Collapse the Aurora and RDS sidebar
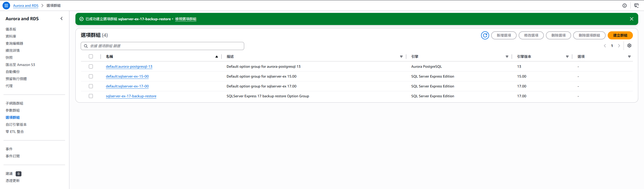Image resolution: width=644 pixels, height=189 pixels. click(62, 18)
